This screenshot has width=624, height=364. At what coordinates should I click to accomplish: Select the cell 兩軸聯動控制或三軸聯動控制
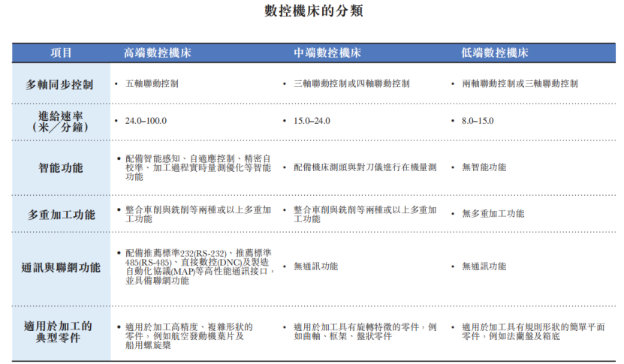point(520,83)
